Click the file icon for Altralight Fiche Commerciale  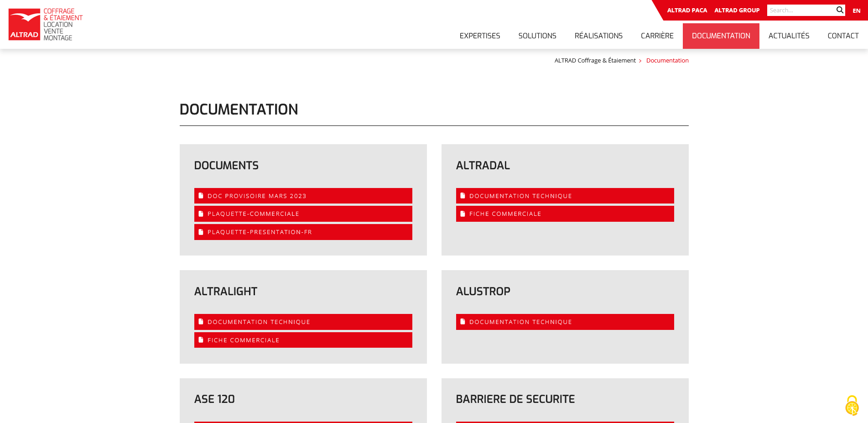tap(201, 340)
